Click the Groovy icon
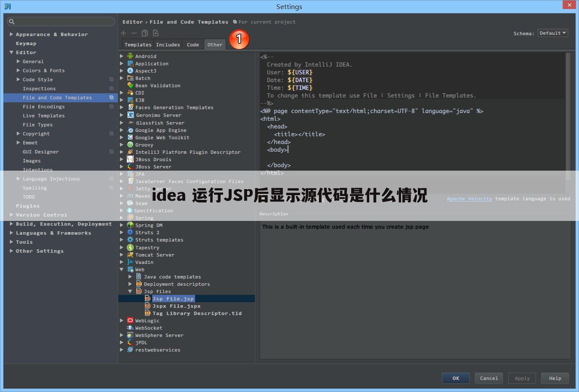This screenshot has width=579, height=392. coord(130,144)
